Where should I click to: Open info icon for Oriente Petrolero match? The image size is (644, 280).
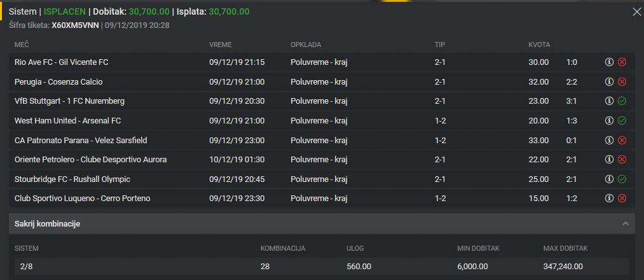(x=609, y=160)
